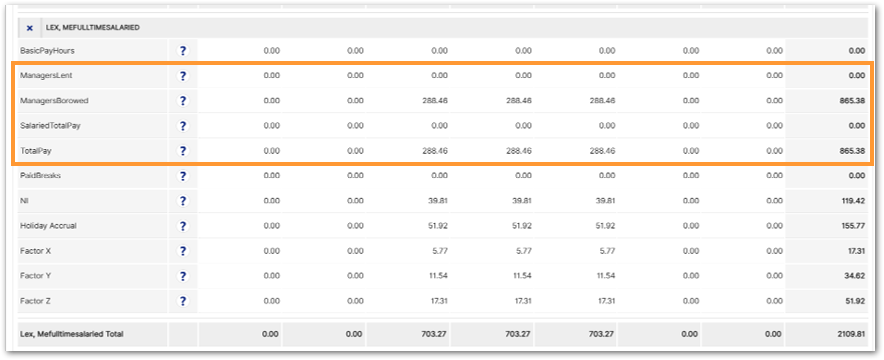884x360 pixels.
Task: Select the grand total 2109.81 cell
Action: click(x=826, y=334)
